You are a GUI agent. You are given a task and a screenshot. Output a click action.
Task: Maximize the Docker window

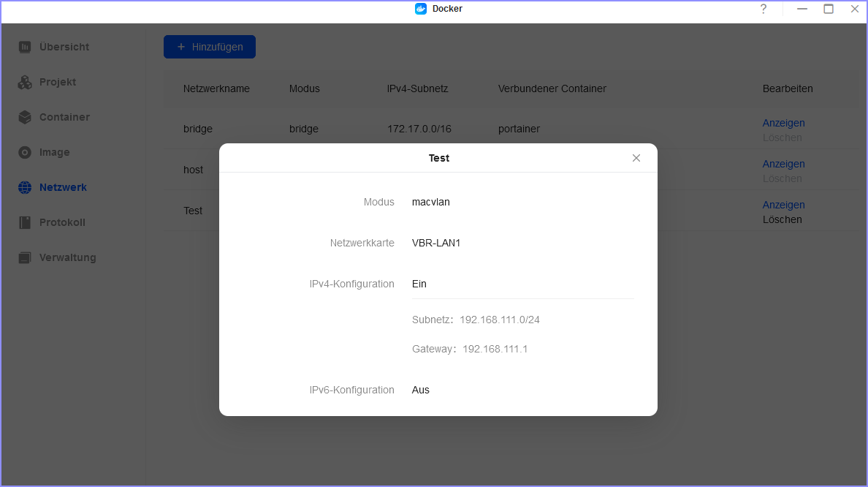click(x=829, y=9)
